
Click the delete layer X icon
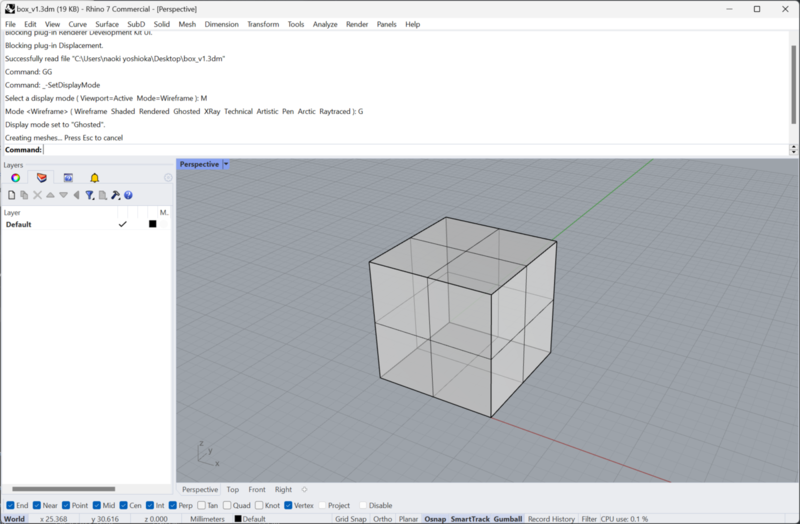pos(37,195)
